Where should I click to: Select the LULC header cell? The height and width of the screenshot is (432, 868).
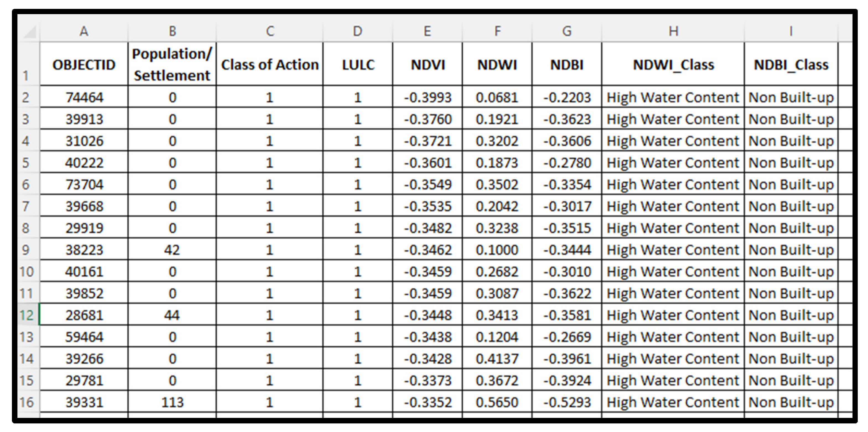[x=358, y=64]
